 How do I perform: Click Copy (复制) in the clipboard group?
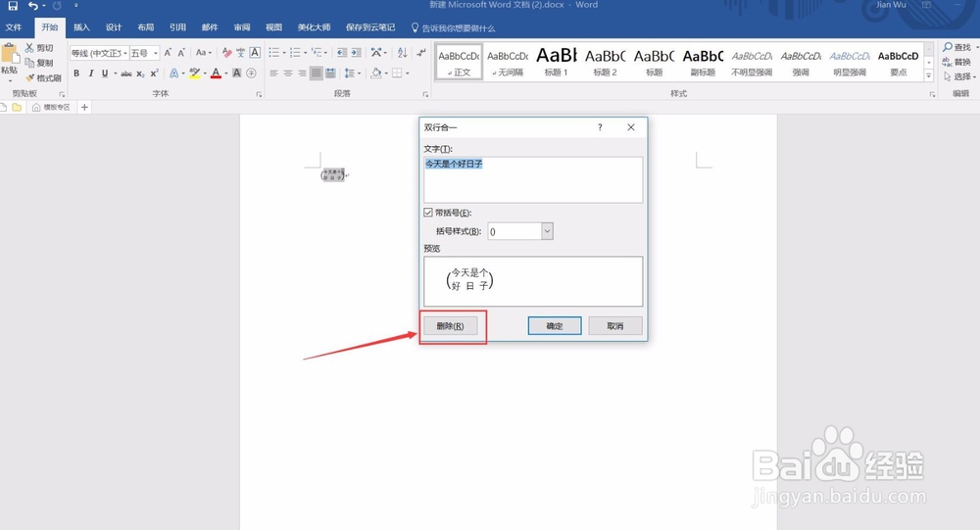click(39, 63)
